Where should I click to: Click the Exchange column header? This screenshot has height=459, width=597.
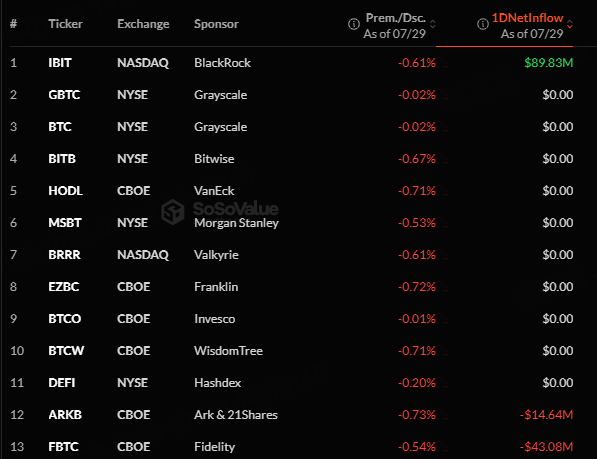coord(143,24)
